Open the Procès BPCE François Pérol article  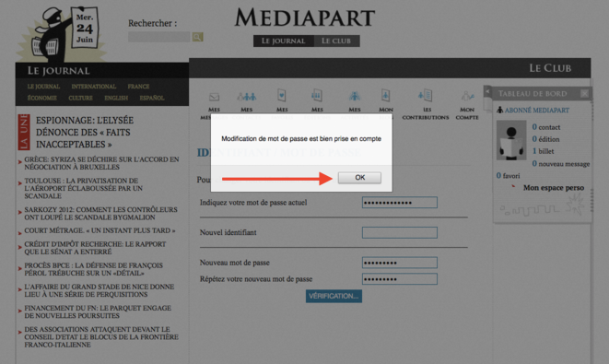94,269
